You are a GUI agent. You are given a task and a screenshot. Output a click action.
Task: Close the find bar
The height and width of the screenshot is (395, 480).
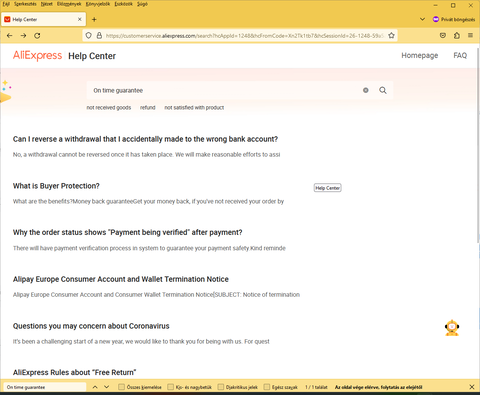(472, 387)
